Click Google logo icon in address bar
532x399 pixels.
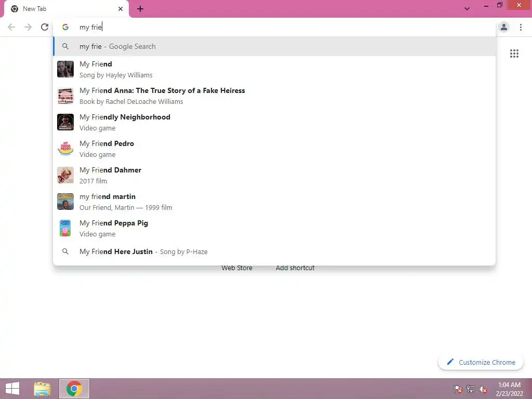coord(65,27)
